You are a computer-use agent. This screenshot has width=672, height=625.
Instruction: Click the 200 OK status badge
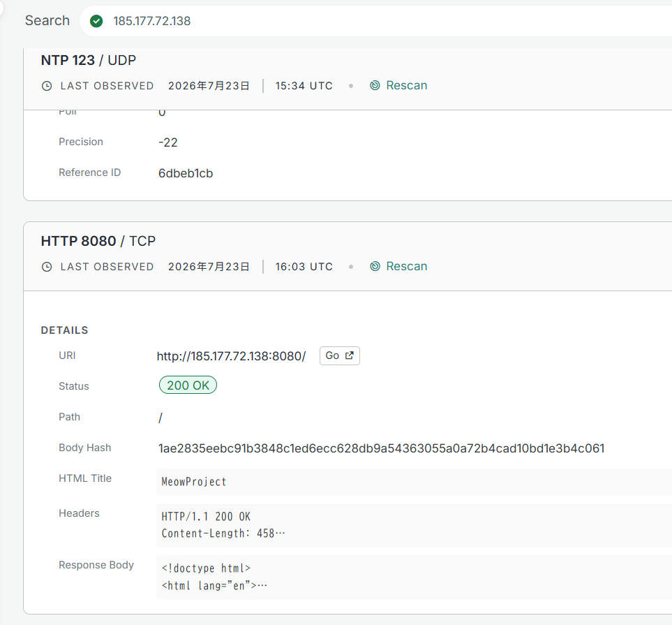click(188, 385)
